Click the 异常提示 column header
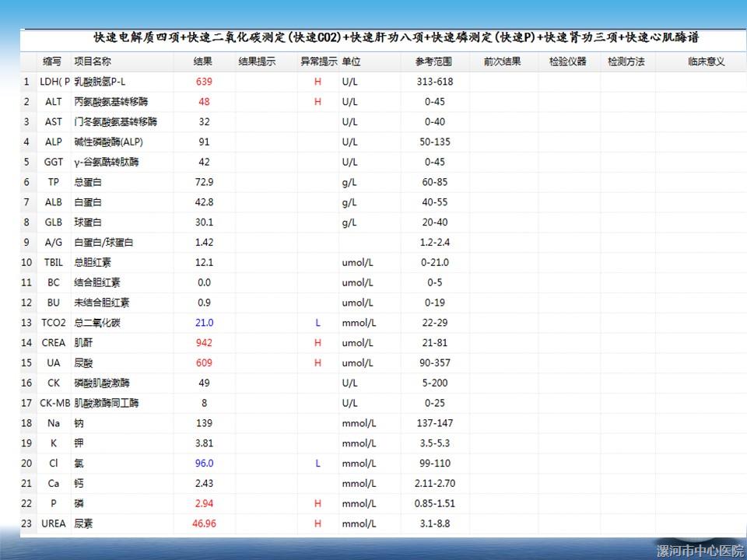This screenshot has height=560, width=747. (318, 61)
